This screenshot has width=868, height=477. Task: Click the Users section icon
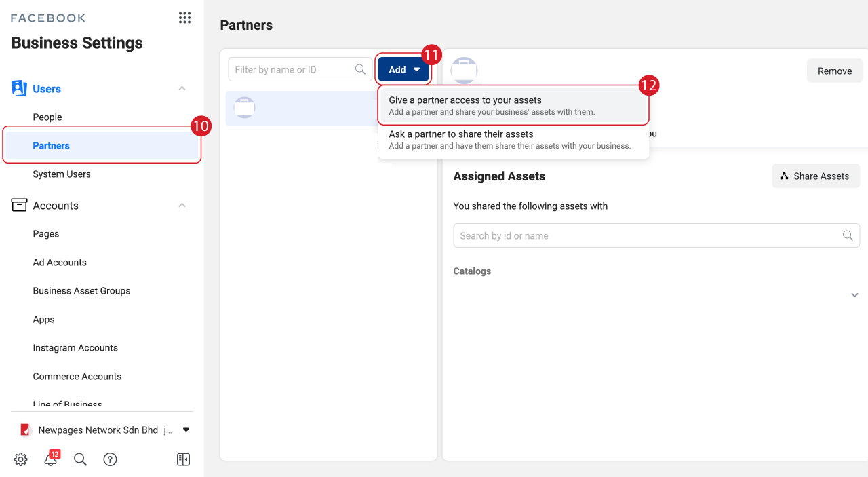pyautogui.click(x=19, y=88)
